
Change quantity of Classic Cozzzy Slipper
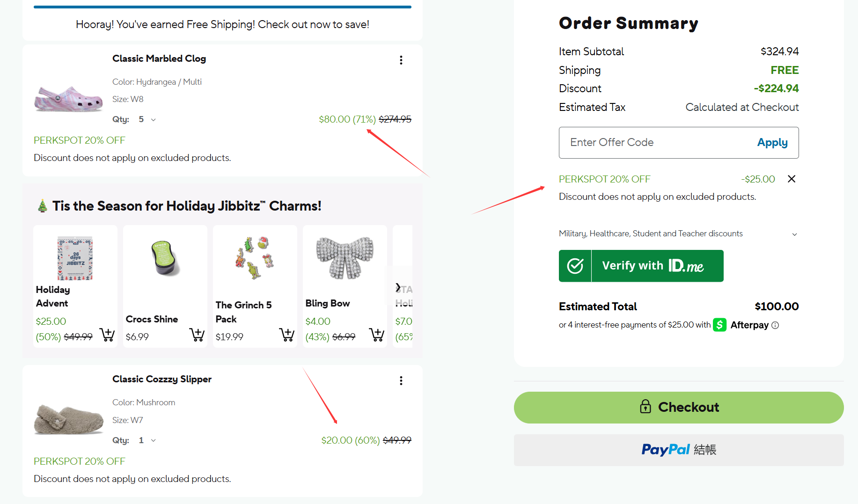tap(147, 440)
